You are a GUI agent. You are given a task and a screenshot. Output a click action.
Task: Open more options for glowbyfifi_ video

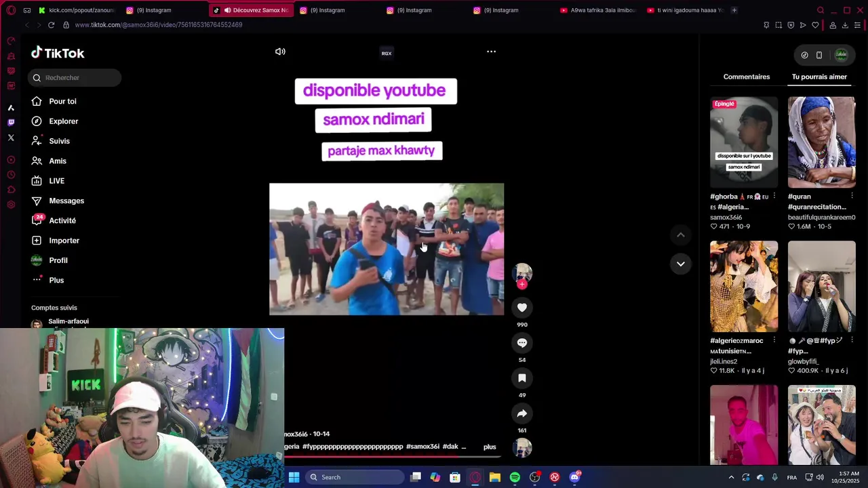click(852, 340)
